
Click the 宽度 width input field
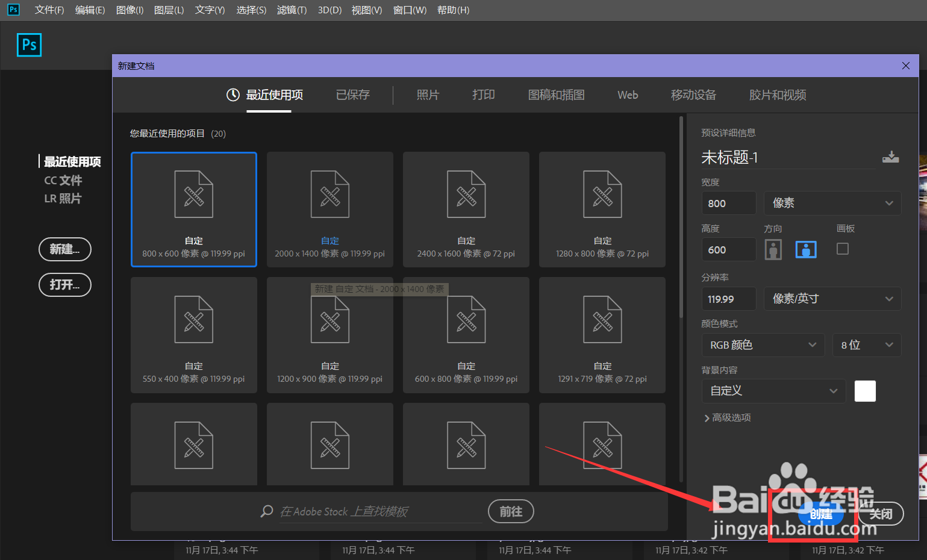[729, 203]
